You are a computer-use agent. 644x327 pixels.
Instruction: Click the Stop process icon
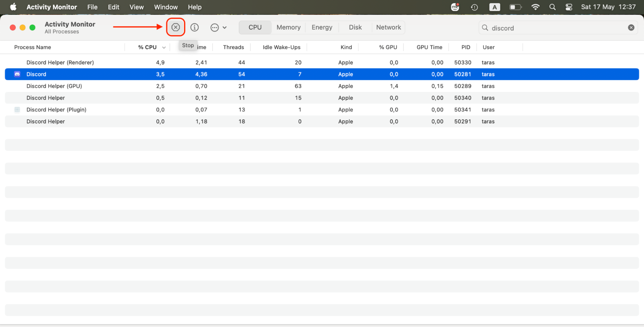[x=176, y=27]
